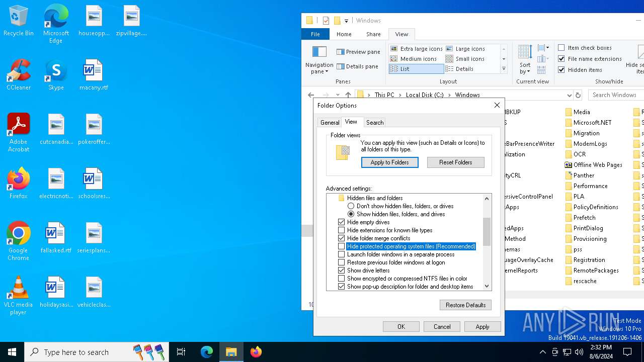The image size is (644, 362).
Task: Toggle Preview pane in ribbon
Action: click(x=359, y=52)
